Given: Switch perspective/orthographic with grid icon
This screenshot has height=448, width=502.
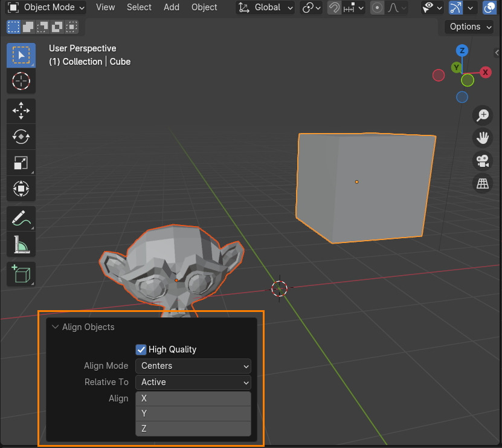Looking at the screenshot, I should [483, 184].
